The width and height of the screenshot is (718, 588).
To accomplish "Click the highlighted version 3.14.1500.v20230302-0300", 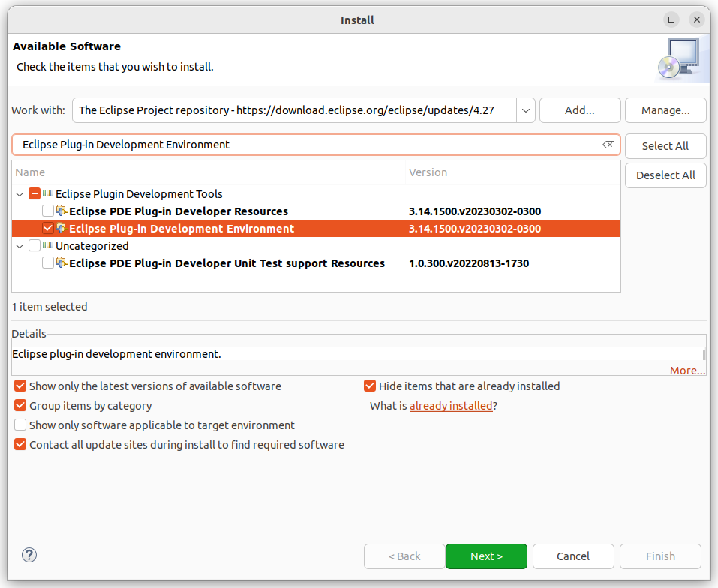I will [x=475, y=228].
